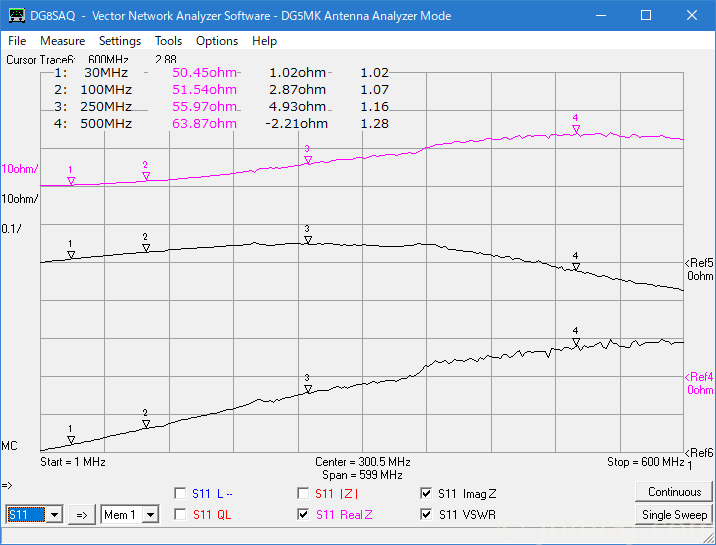Open the Measure menu
Image resolution: width=716 pixels, height=545 pixels.
(x=63, y=41)
